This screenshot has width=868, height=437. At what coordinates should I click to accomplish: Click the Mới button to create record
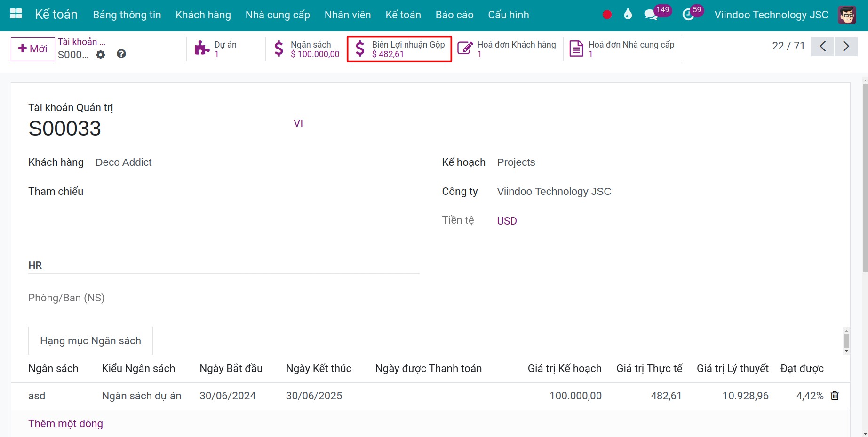coord(32,49)
